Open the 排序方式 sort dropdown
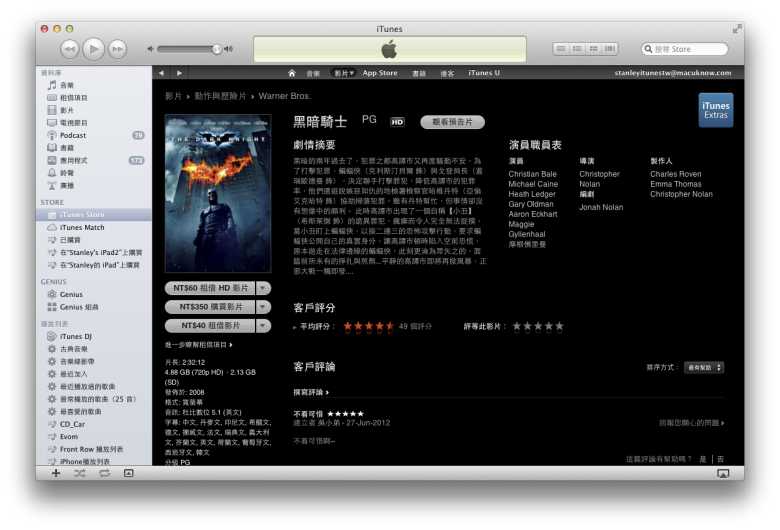 pyautogui.click(x=703, y=367)
